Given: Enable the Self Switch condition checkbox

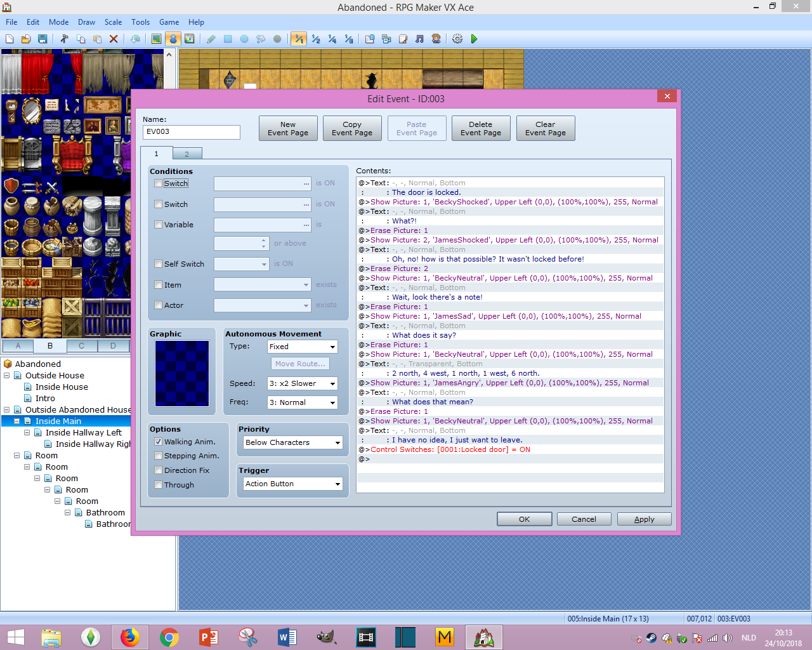Looking at the screenshot, I should point(159,264).
